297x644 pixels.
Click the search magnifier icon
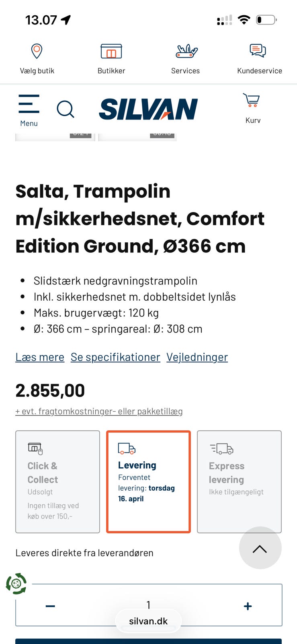66,109
